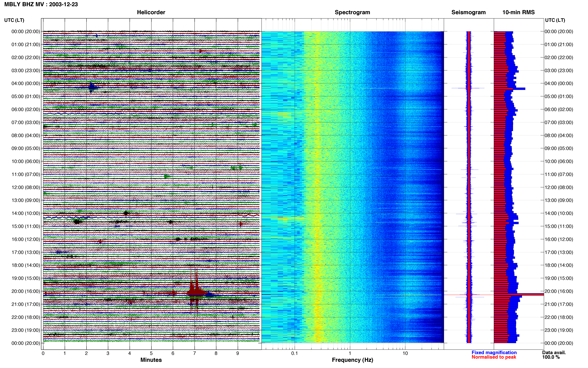The height and width of the screenshot is (368, 588).
Task: Click the Data avail. label
Action: click(x=554, y=352)
